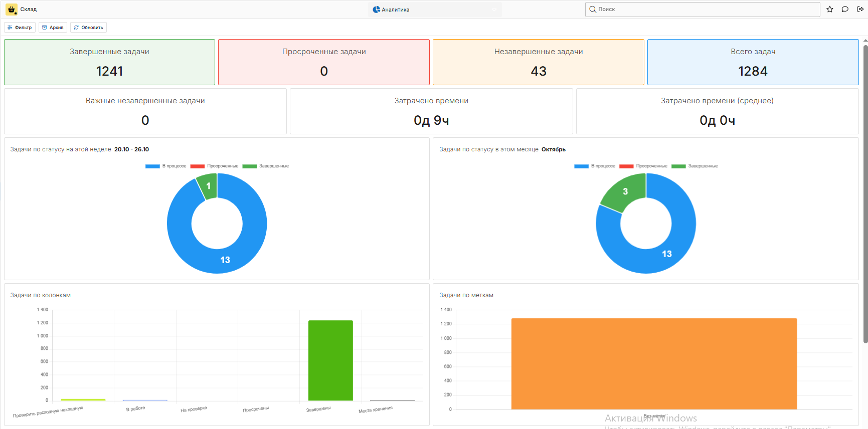Open the Архив archive button

pyautogui.click(x=53, y=28)
